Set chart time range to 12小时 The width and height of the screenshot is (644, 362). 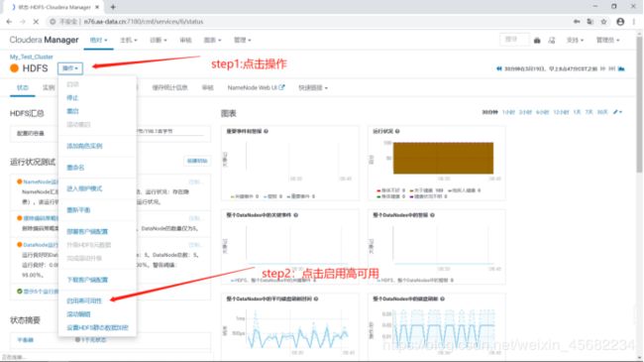pyautogui.click(x=561, y=112)
